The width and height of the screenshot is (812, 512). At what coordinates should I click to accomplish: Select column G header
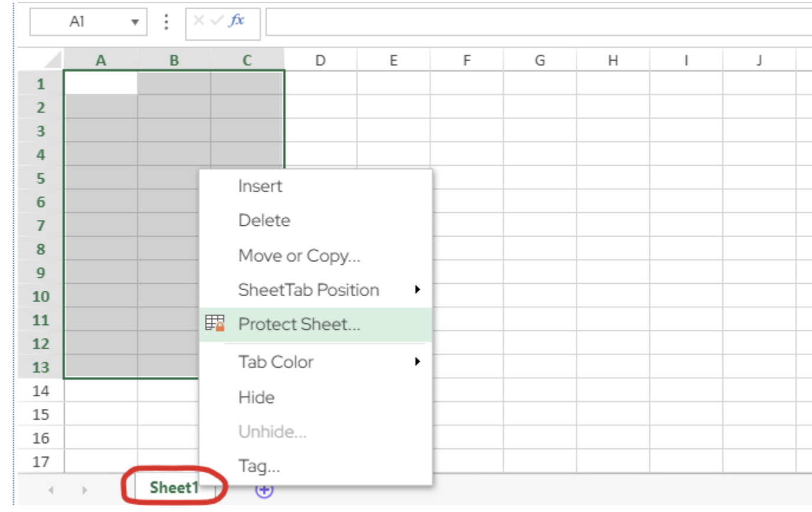(x=539, y=60)
